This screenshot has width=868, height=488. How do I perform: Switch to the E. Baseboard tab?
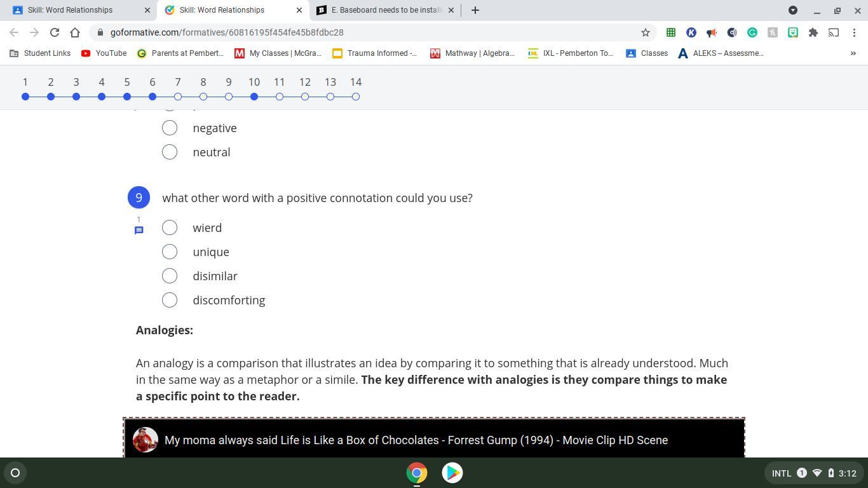386,10
